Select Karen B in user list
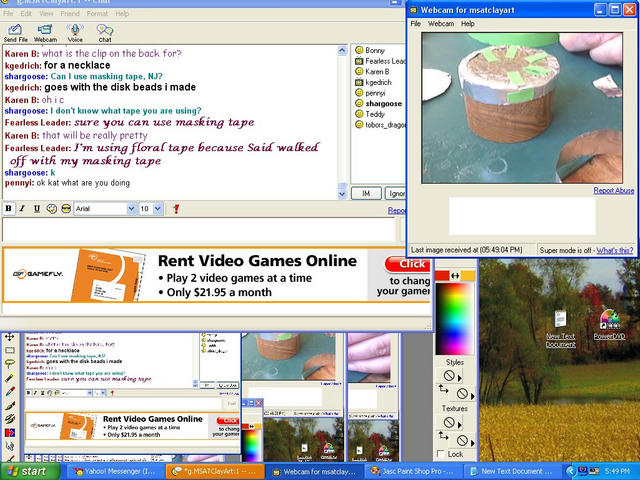Viewport: 640px width, 480px height. (x=372, y=71)
